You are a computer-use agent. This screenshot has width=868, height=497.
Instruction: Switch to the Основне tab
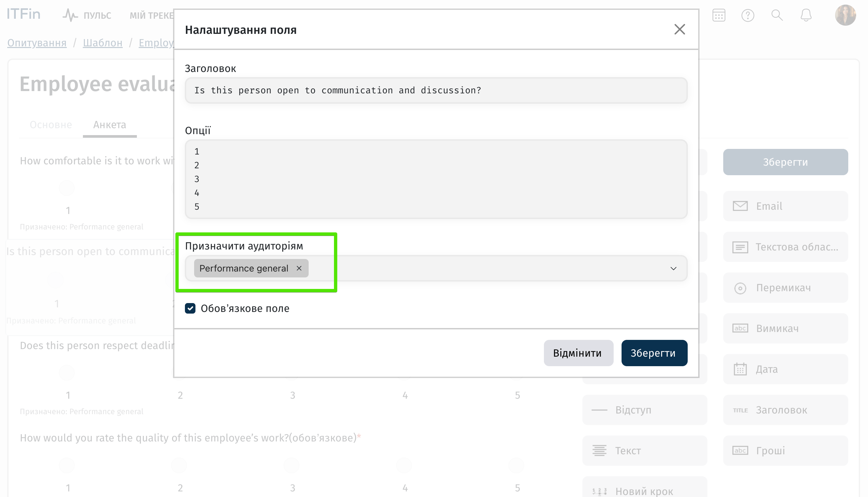[x=51, y=125]
